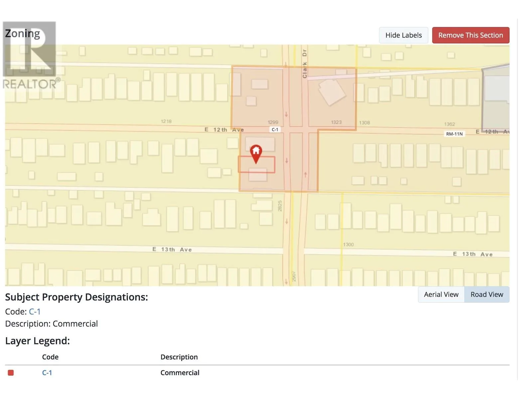Toggle map labels with Hide Labels
The width and height of the screenshot is (532, 399).
coord(403,35)
